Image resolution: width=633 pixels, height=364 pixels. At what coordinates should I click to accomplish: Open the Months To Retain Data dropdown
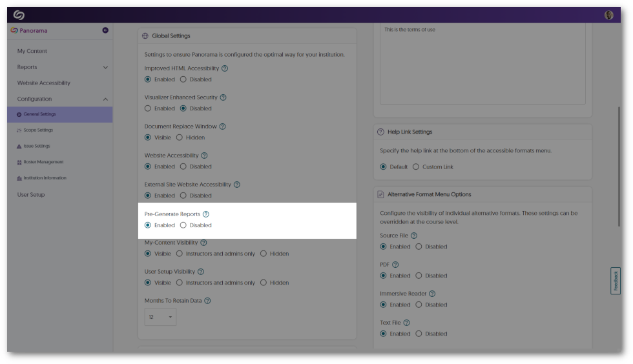click(160, 317)
